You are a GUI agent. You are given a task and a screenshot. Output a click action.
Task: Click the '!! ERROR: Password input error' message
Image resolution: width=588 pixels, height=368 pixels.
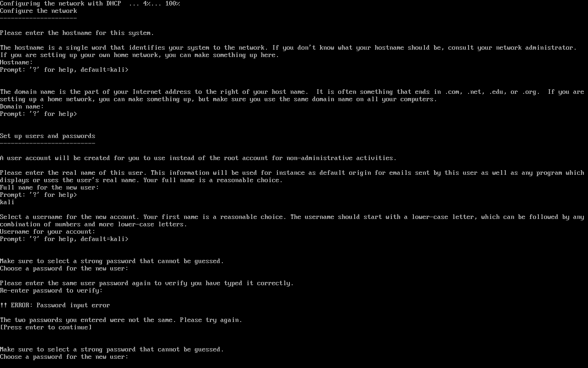(x=55, y=305)
